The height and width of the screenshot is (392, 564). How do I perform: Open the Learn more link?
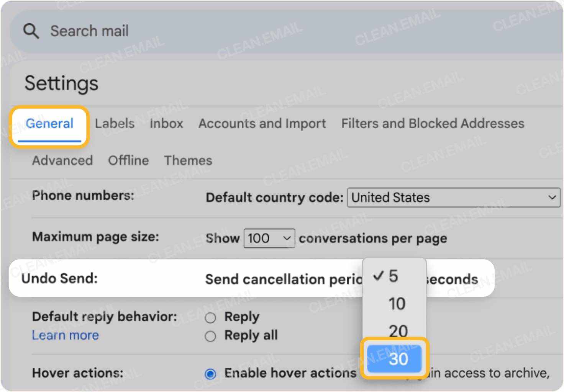(65, 335)
